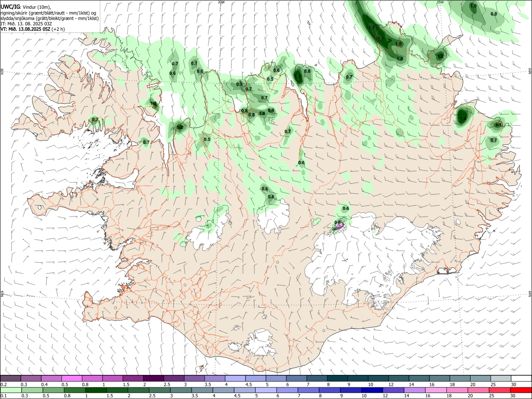Image resolution: width=532 pixels, height=399 pixels.
Task: Click the 'VT: Mið. 13.08.2025 05Z (+2 h)' line
Action: click(33, 30)
